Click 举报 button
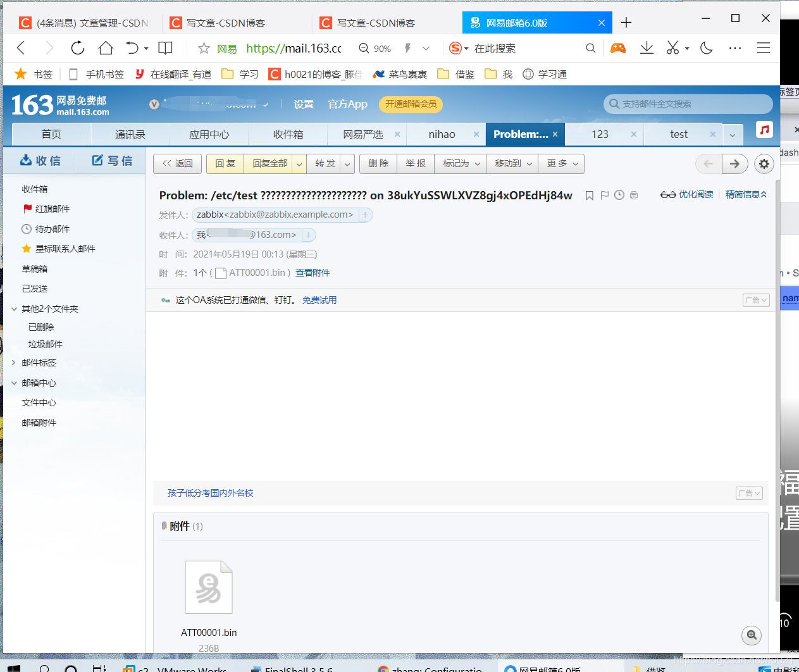The image size is (799, 672). click(416, 164)
